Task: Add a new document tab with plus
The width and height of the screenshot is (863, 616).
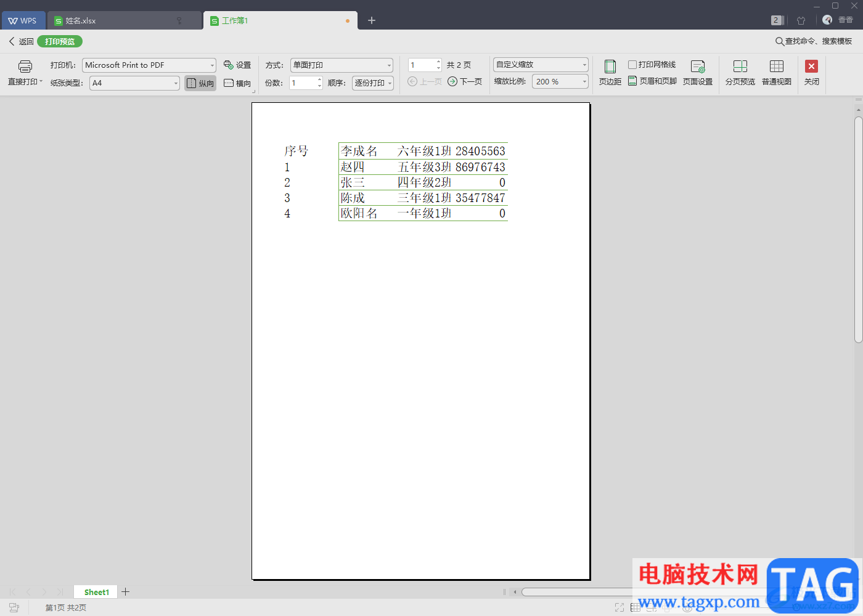Action: coord(371,20)
